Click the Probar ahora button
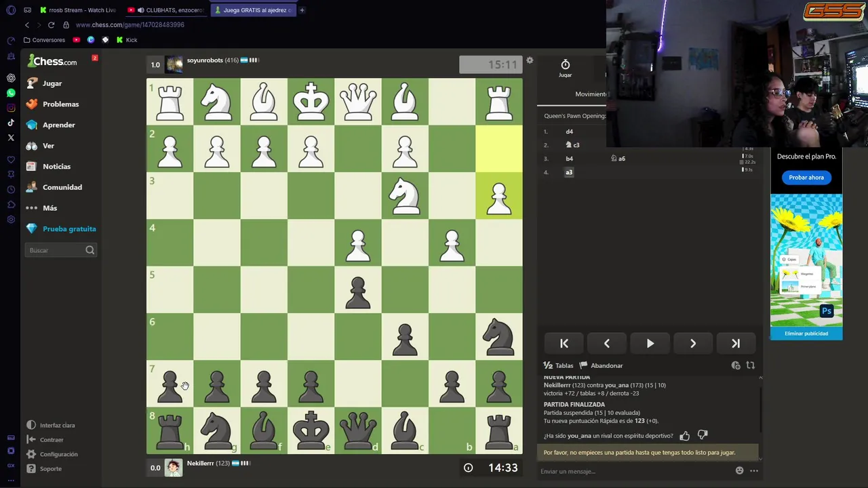 806,178
